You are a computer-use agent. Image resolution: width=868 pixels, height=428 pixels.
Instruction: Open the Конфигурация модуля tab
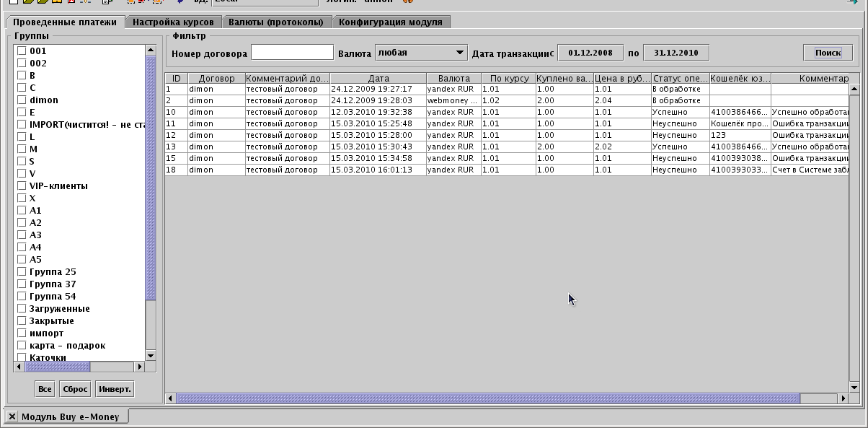point(390,22)
